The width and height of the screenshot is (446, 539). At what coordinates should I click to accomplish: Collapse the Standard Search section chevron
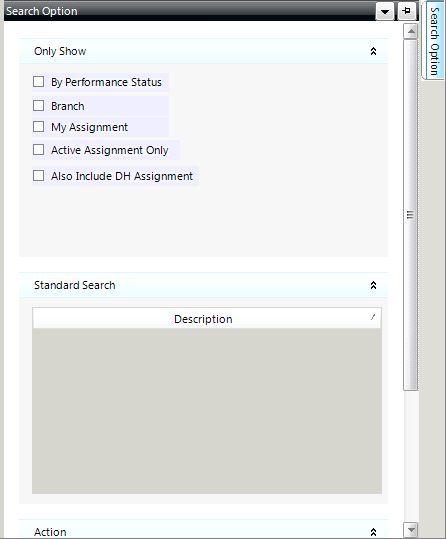373,285
